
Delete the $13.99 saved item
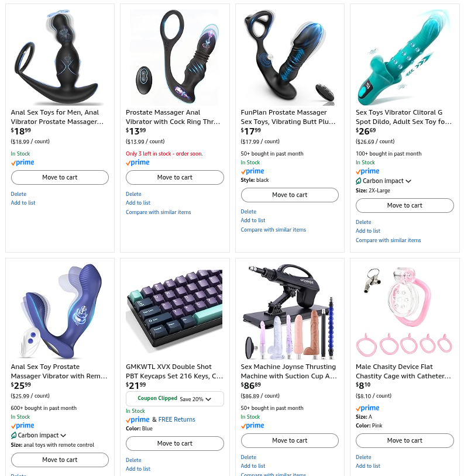point(133,194)
